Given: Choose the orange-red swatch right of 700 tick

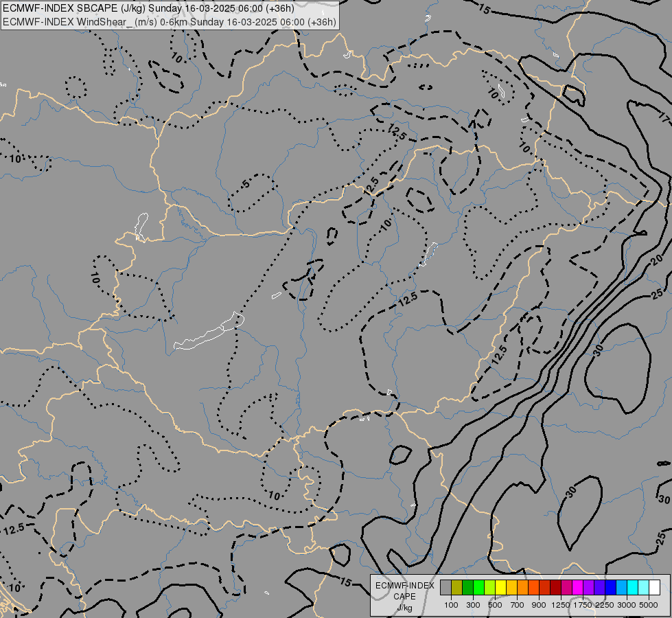Looking at the screenshot, I should pyautogui.click(x=534, y=587).
